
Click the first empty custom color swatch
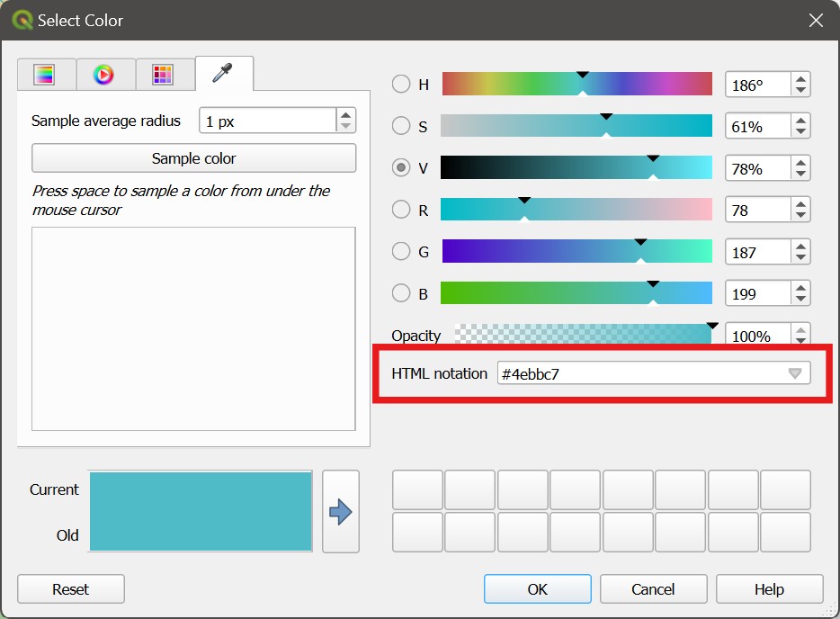click(x=417, y=489)
